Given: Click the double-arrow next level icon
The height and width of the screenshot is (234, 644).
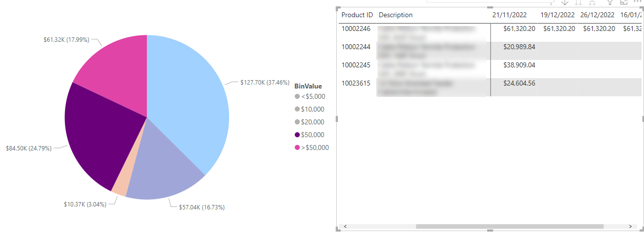Looking at the screenshot, I should tap(579, 2).
